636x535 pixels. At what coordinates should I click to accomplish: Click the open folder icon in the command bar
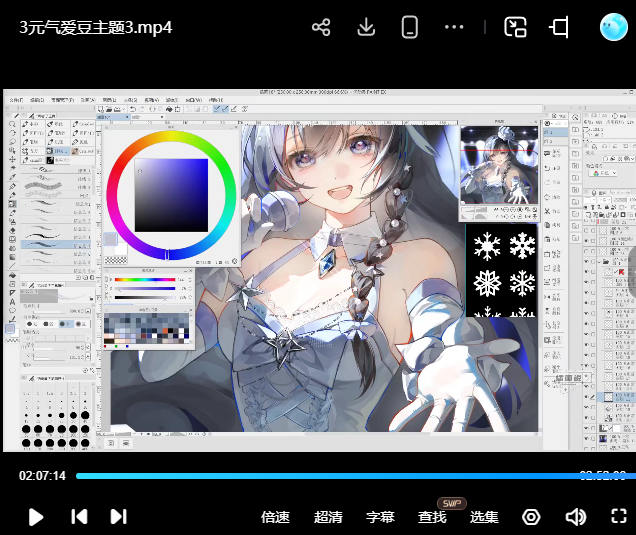point(109,109)
